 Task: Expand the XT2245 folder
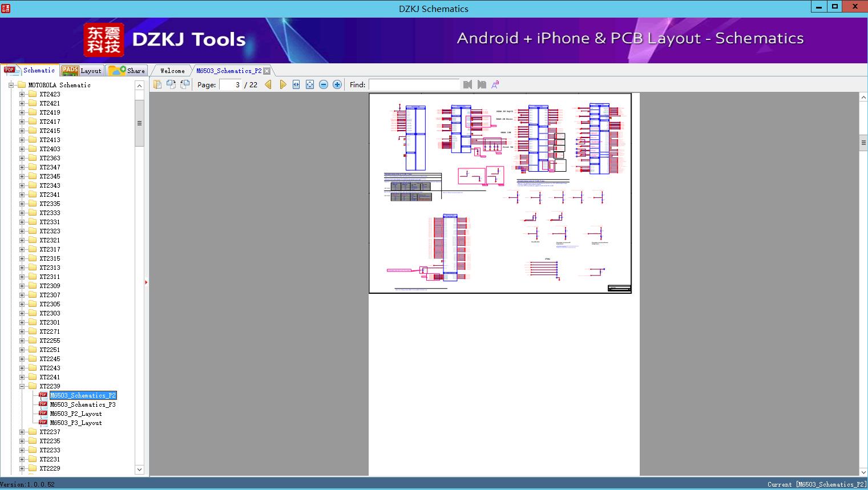coord(22,359)
